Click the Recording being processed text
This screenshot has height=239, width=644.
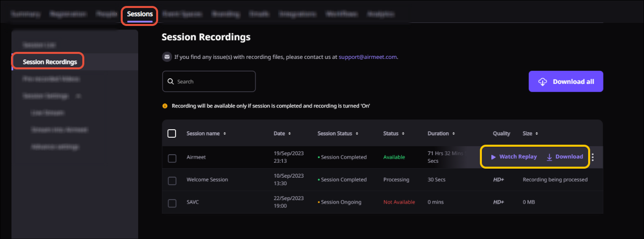(555, 180)
